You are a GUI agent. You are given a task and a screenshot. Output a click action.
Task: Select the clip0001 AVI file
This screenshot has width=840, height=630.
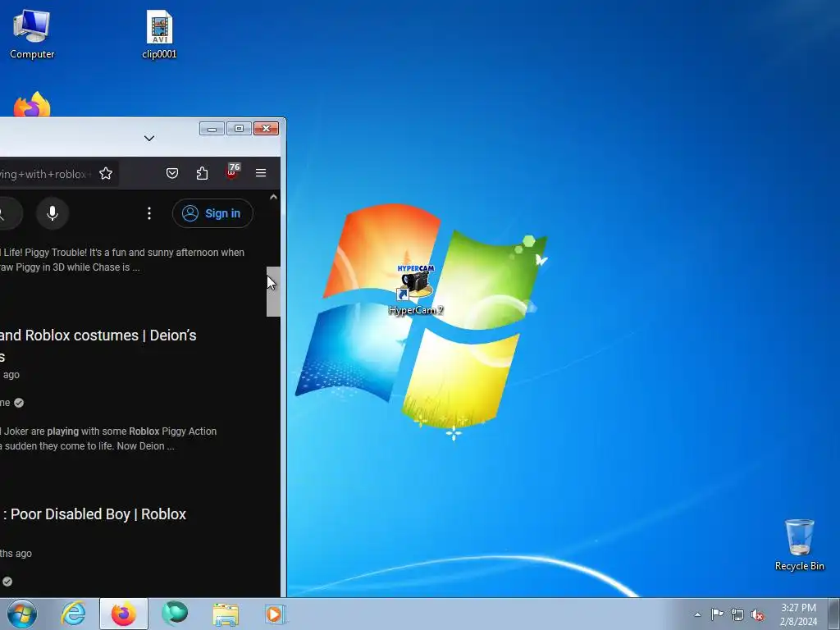tap(159, 34)
